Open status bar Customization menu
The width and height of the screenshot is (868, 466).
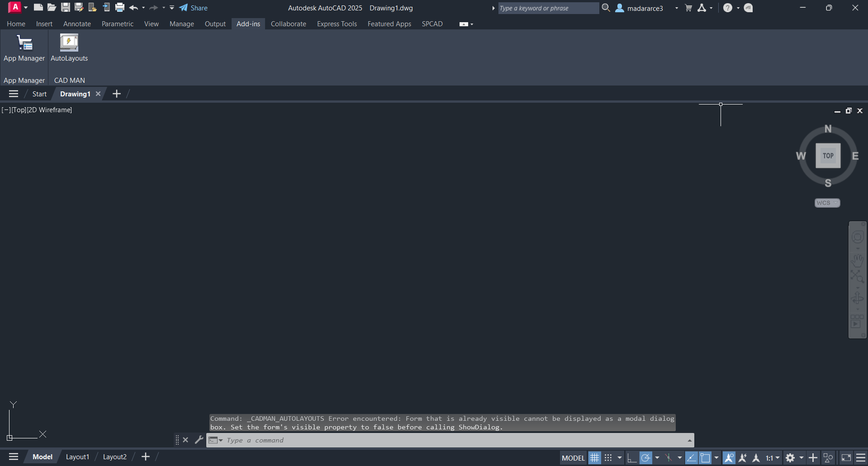[861, 458]
